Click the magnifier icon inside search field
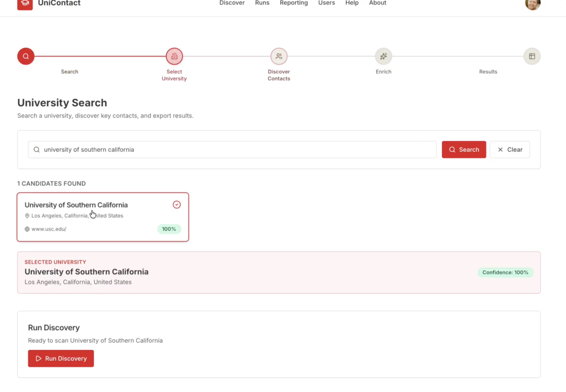This screenshot has height=392, width=566. (x=37, y=150)
